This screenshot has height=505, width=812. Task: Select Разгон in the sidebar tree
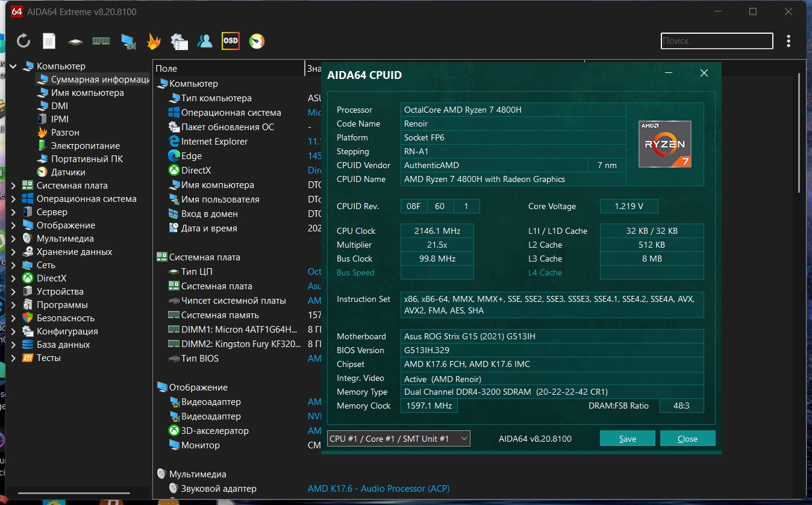[64, 133]
